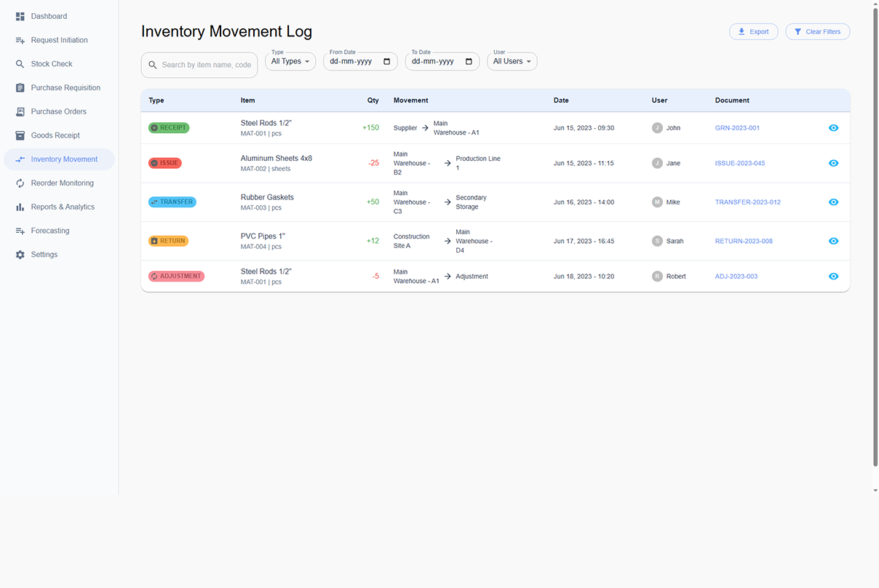879x588 pixels.
Task: Click the Stock Check magnifier icon
Action: coord(20,64)
